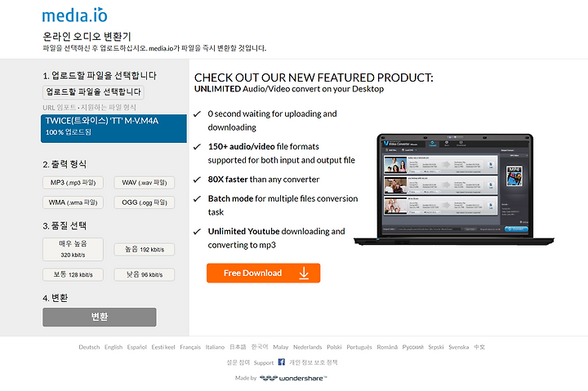Switch language to Nederlands
Viewport: 588px width, 391px height.
point(308,347)
